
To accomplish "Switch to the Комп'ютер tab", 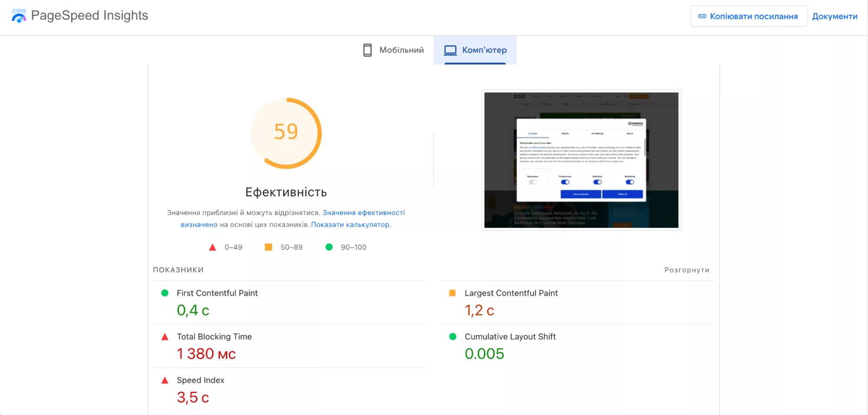I will pyautogui.click(x=475, y=50).
